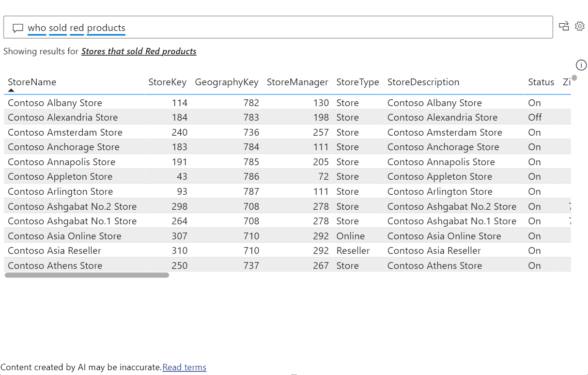Click the sort arrow under StoreName header
The image size is (588, 375).
point(11,90)
